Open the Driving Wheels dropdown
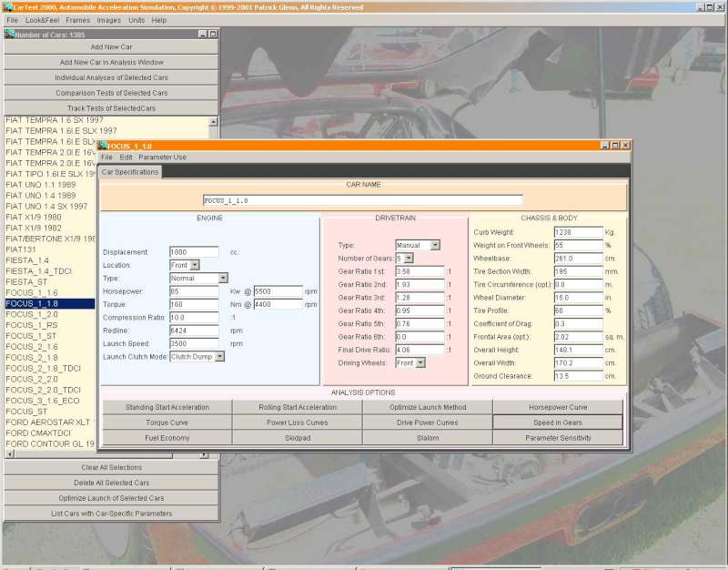Screen dimensions: 728x570 coord(420,362)
